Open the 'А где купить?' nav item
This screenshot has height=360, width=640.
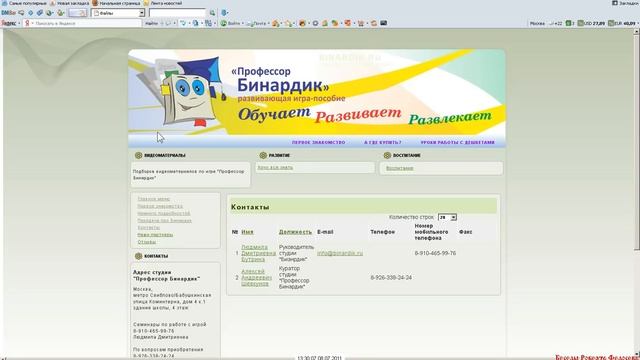[x=382, y=142]
